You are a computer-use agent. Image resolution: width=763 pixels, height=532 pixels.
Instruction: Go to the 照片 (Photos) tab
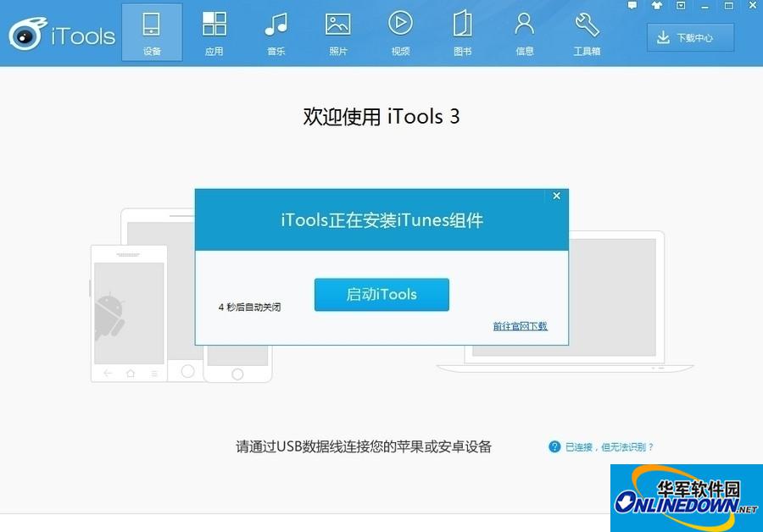(338, 32)
